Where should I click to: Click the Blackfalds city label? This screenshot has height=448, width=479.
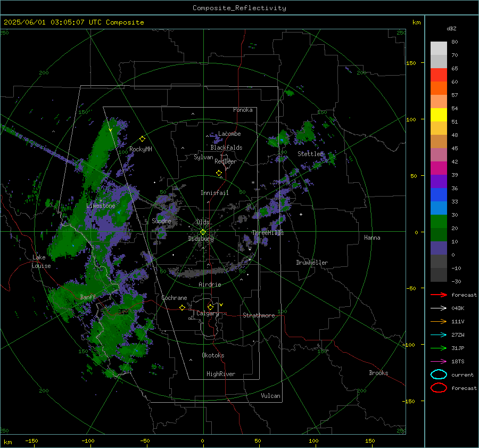[226, 148]
